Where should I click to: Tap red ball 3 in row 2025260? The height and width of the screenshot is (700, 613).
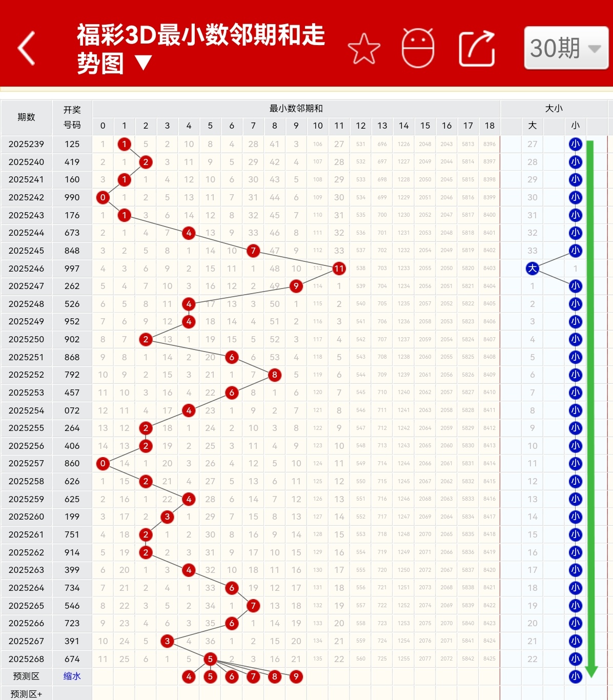coord(167,517)
